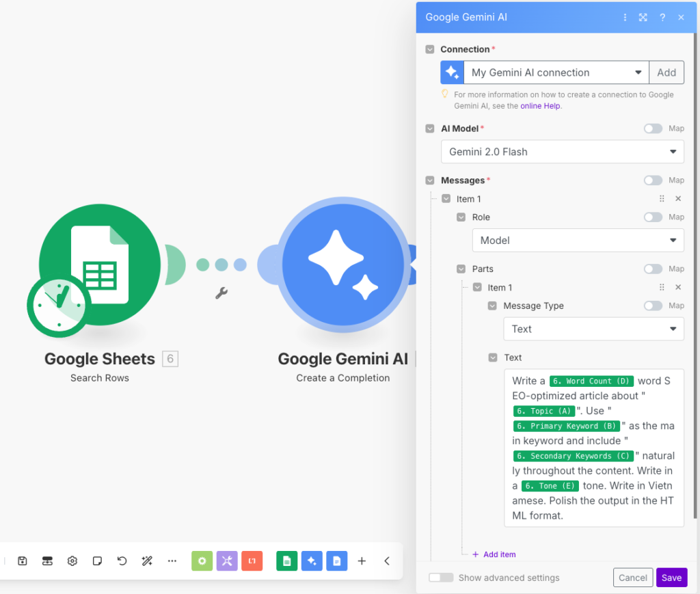The height and width of the screenshot is (594, 700).
Task: Collapse the Messages section chevron
Action: 430,180
